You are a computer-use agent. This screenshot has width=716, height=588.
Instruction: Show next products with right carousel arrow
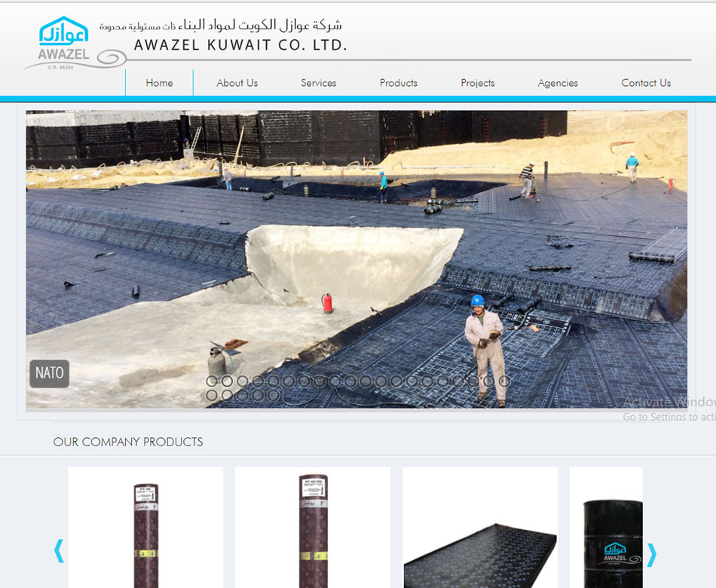click(652, 555)
